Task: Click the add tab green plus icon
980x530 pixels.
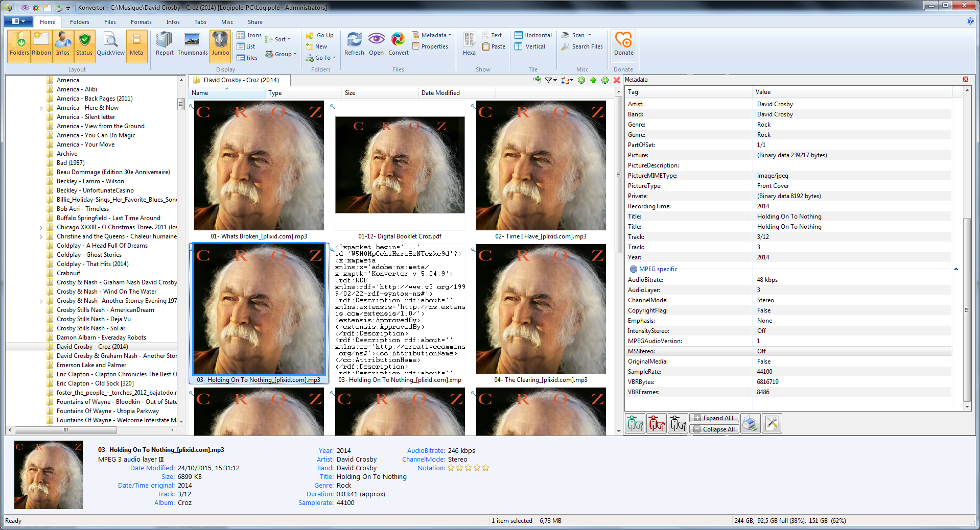Action: (536, 80)
